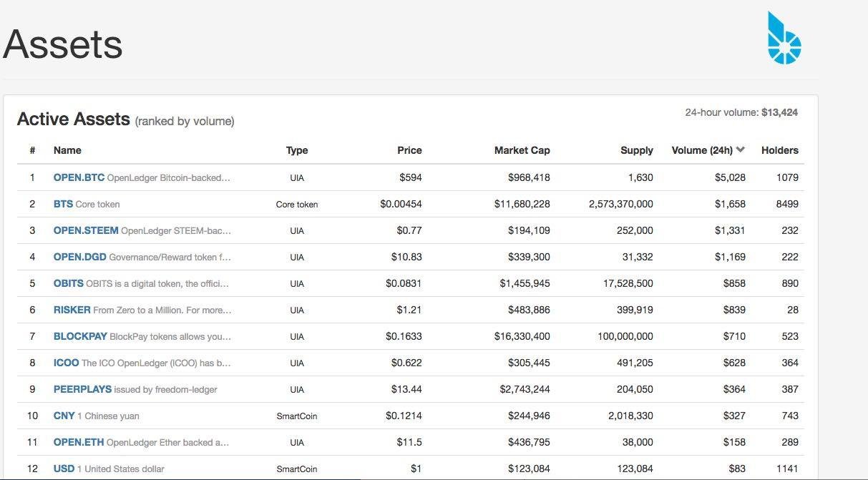The width and height of the screenshot is (868, 480).
Task: Click the OBITS asset name
Action: 68,283
